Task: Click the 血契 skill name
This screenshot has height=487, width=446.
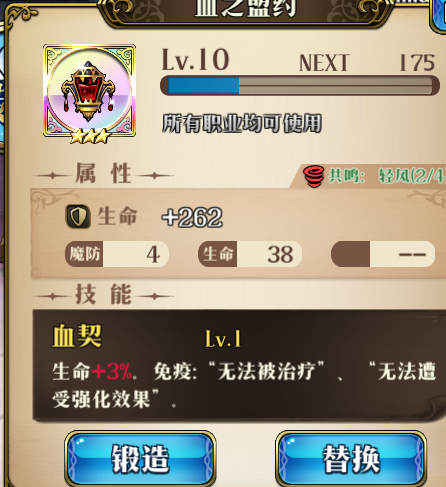Action: coord(77,336)
